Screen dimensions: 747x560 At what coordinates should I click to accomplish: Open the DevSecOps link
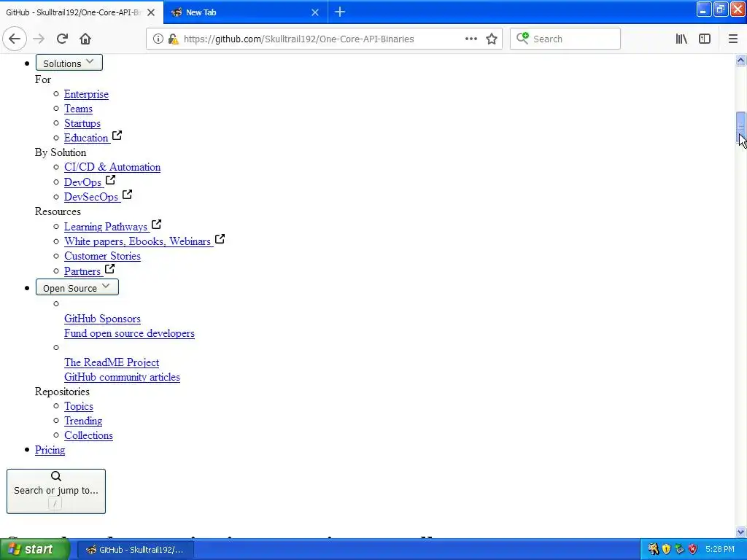pos(91,197)
